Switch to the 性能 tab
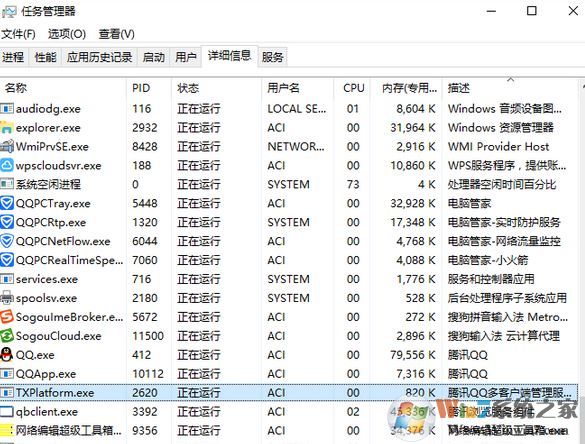 click(x=45, y=57)
